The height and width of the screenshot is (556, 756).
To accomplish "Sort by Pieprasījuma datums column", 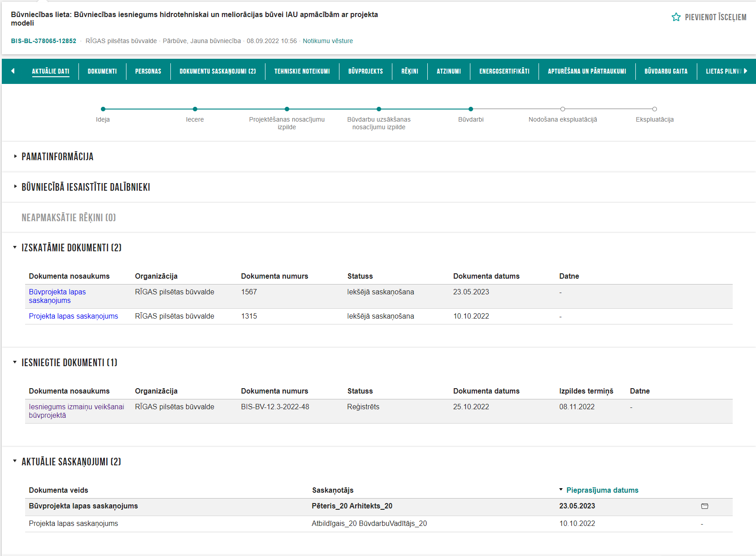I will pos(602,490).
